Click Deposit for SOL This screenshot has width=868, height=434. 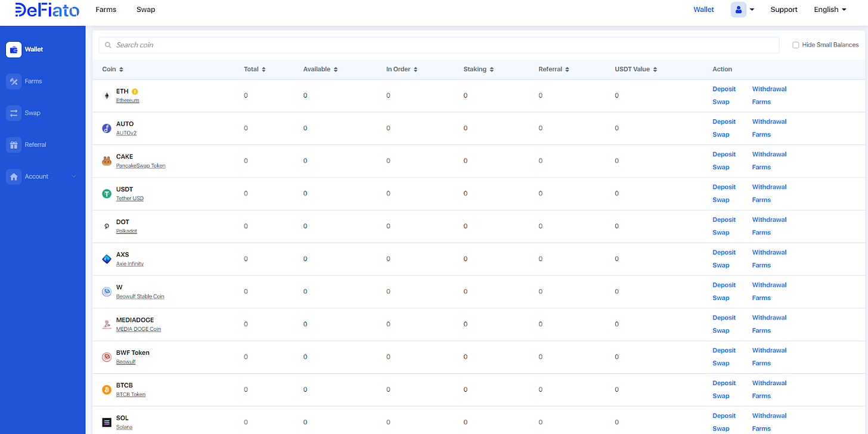click(x=724, y=416)
